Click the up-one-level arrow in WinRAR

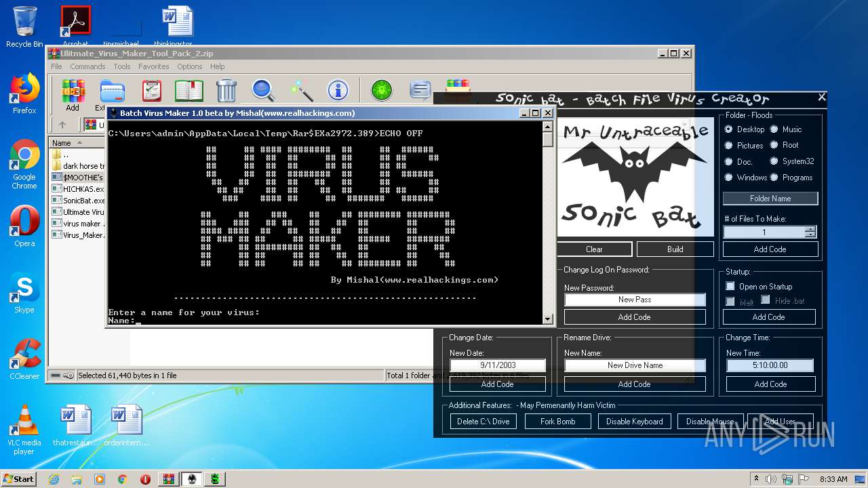pos(62,125)
